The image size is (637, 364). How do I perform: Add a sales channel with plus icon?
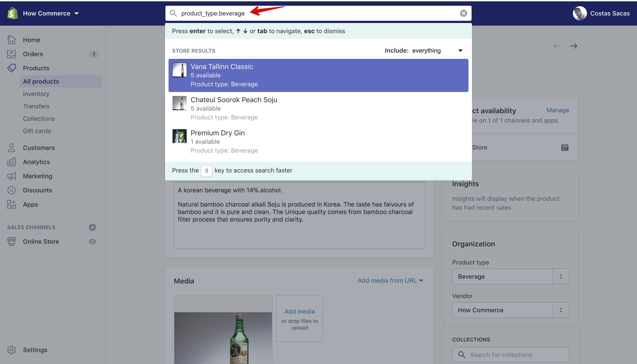(x=92, y=227)
